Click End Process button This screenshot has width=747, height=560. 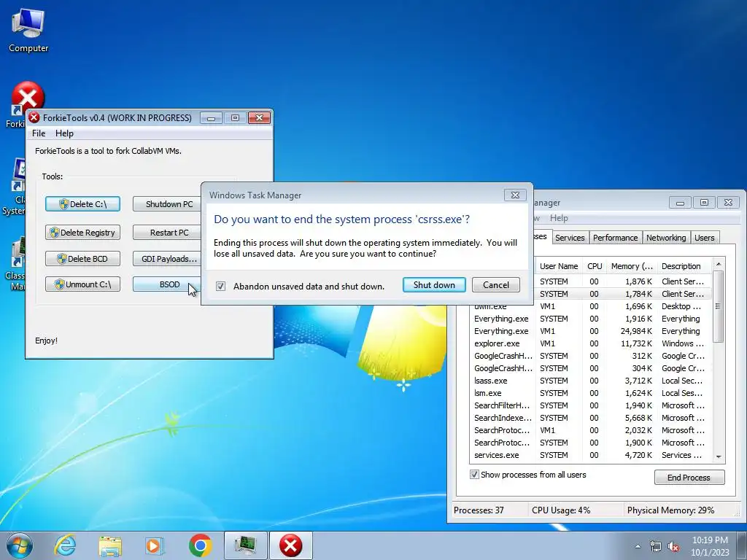point(689,477)
